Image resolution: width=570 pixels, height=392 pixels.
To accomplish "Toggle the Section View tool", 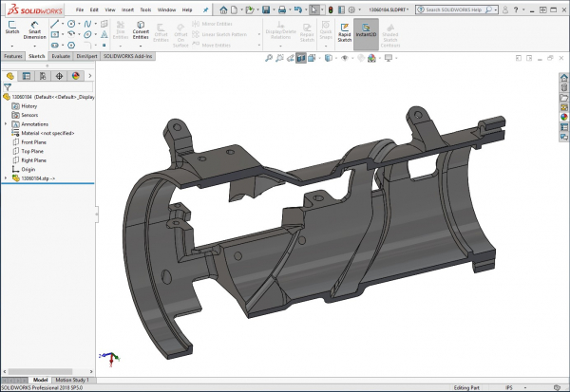I will pyautogui.click(x=301, y=58).
